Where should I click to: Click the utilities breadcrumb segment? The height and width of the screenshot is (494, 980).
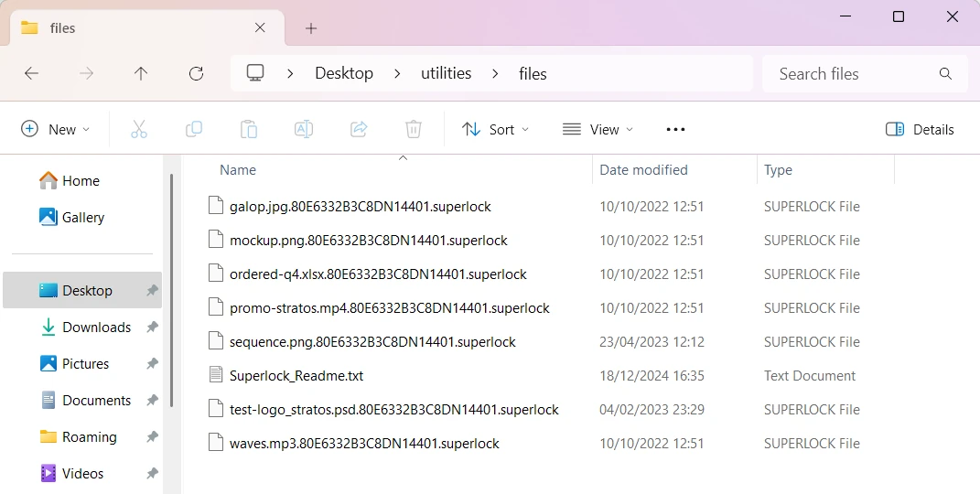point(447,74)
